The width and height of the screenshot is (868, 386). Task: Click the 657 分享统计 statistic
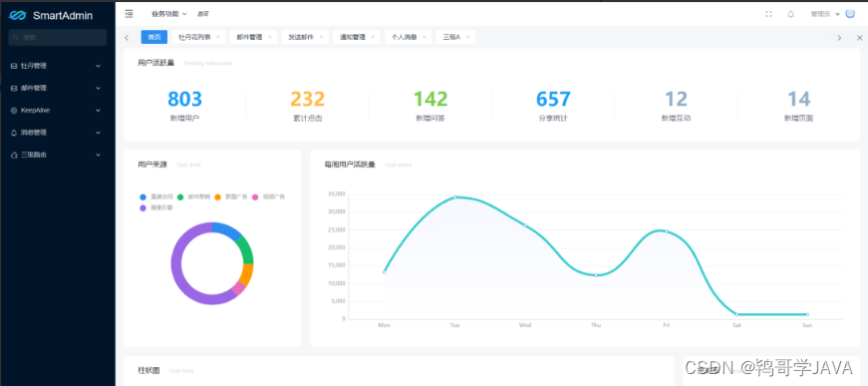pyautogui.click(x=553, y=105)
